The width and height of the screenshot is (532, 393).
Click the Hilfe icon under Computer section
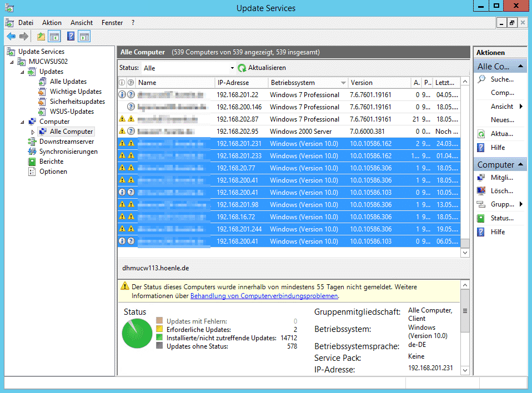[x=481, y=232]
